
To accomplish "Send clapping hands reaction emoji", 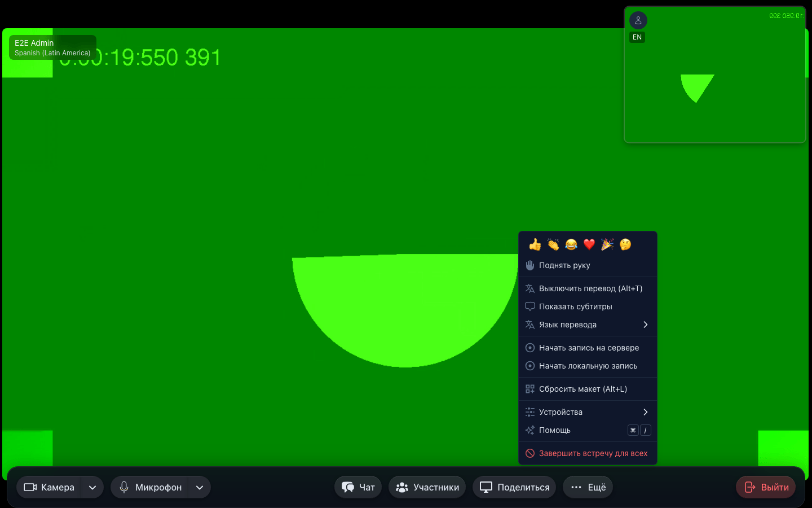I will click(x=553, y=244).
